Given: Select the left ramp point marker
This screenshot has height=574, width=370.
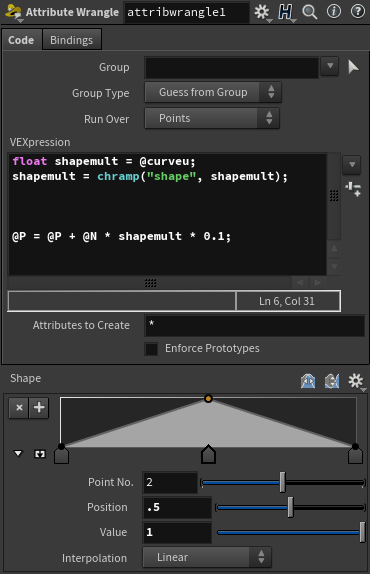Looking at the screenshot, I should (x=61, y=454).
